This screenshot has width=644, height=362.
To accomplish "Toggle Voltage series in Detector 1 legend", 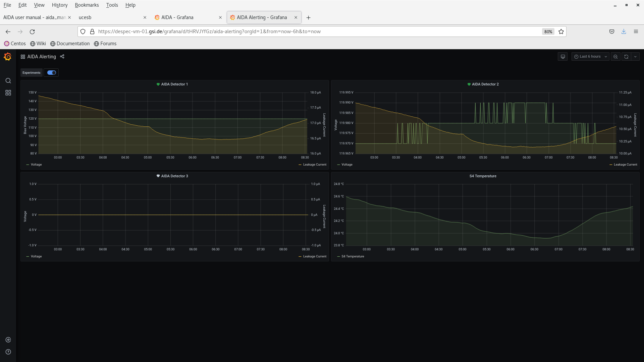I will [36, 165].
